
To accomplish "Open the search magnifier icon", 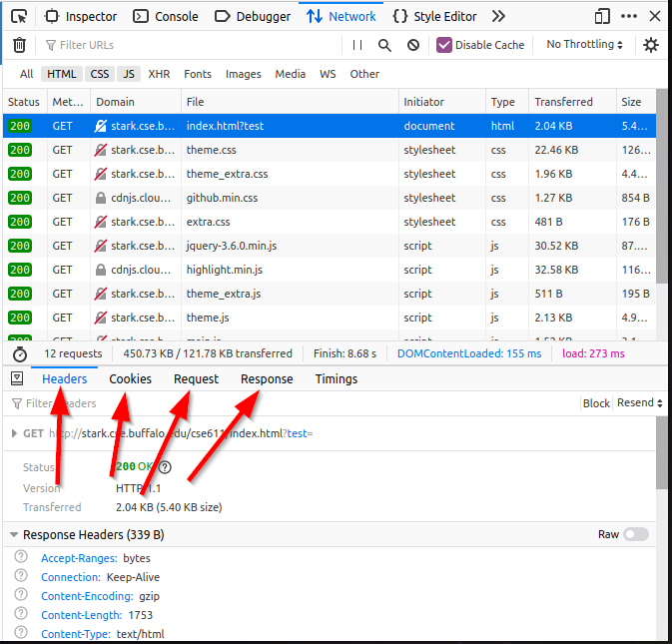I will 384,45.
